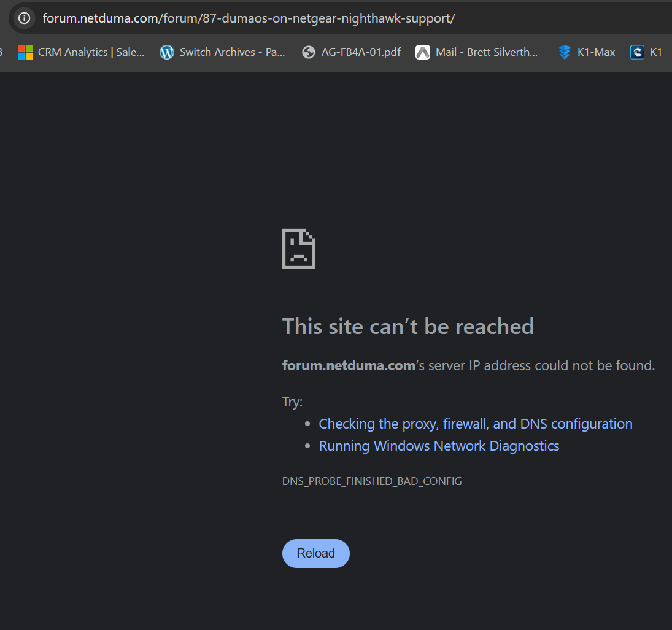Click the Microsoft logo on CRM Analytics bookmark
The width and height of the screenshot is (672, 630).
(x=25, y=52)
